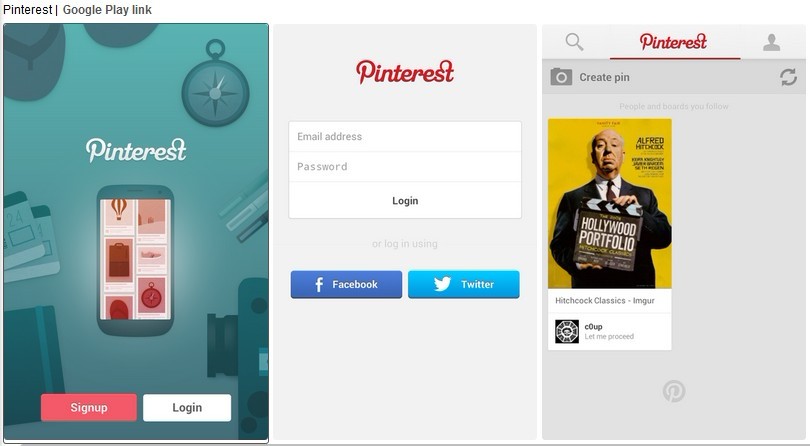Open the Hitchcock Classics - Imgur title

pyautogui.click(x=605, y=300)
